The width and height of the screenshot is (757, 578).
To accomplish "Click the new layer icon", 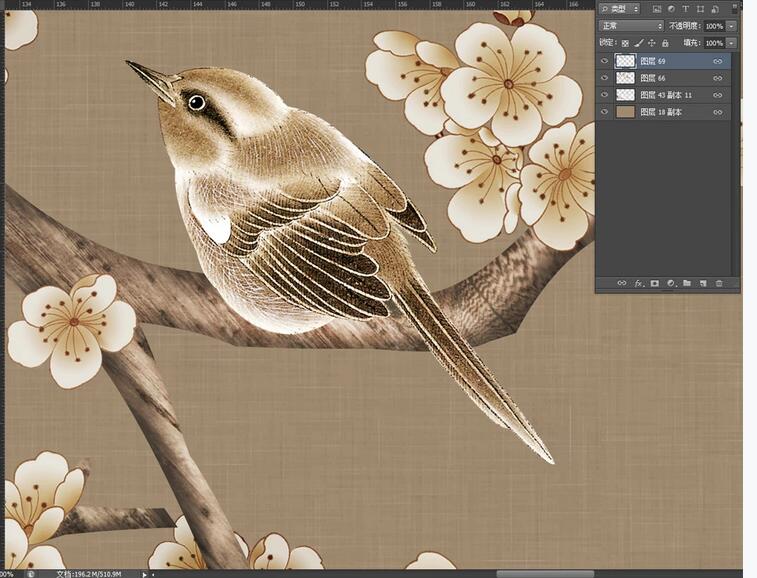I will pyautogui.click(x=703, y=283).
